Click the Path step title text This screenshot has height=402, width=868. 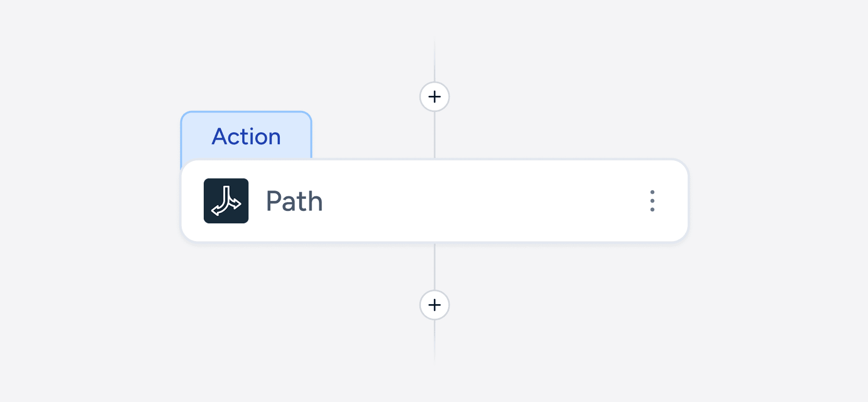[294, 201]
